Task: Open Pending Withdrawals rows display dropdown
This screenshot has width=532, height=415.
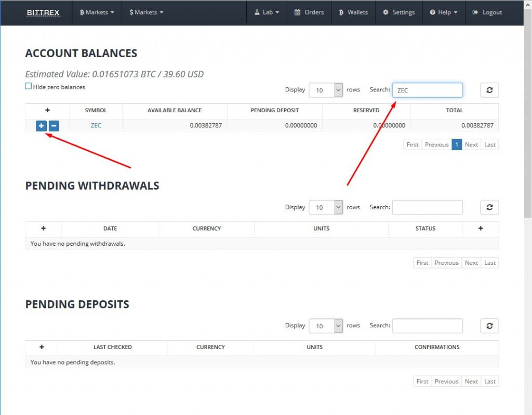Action: 326,207
